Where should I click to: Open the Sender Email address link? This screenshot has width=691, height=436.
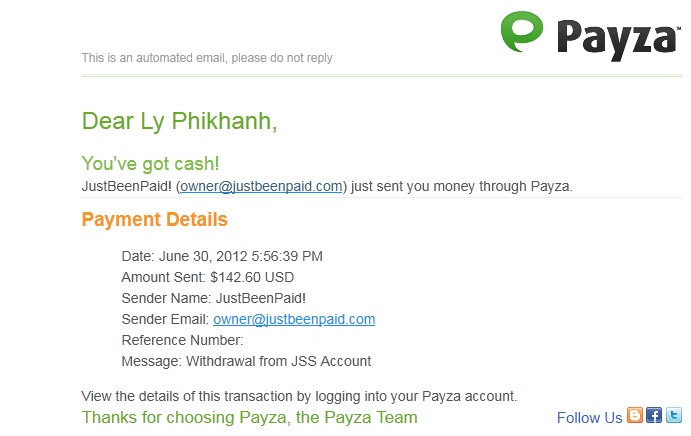(x=294, y=319)
